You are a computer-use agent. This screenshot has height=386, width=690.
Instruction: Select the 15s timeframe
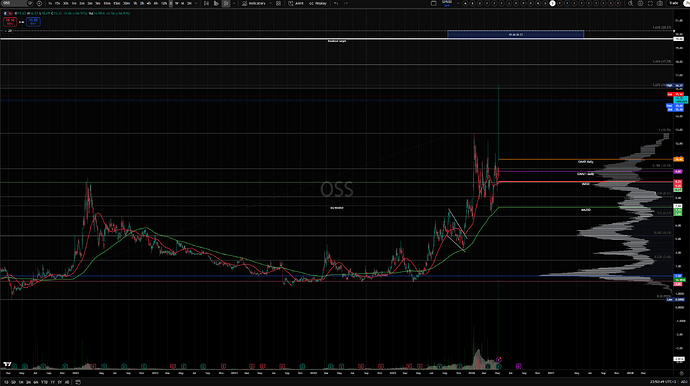(x=57, y=3)
